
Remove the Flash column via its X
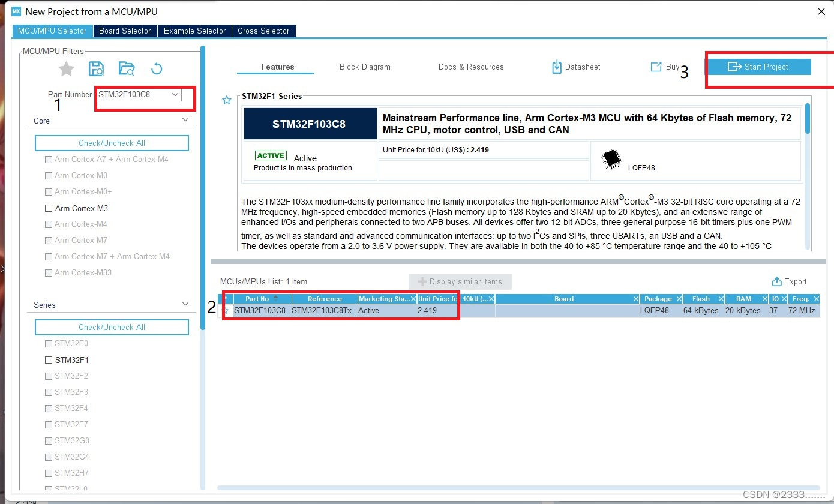[x=720, y=299]
